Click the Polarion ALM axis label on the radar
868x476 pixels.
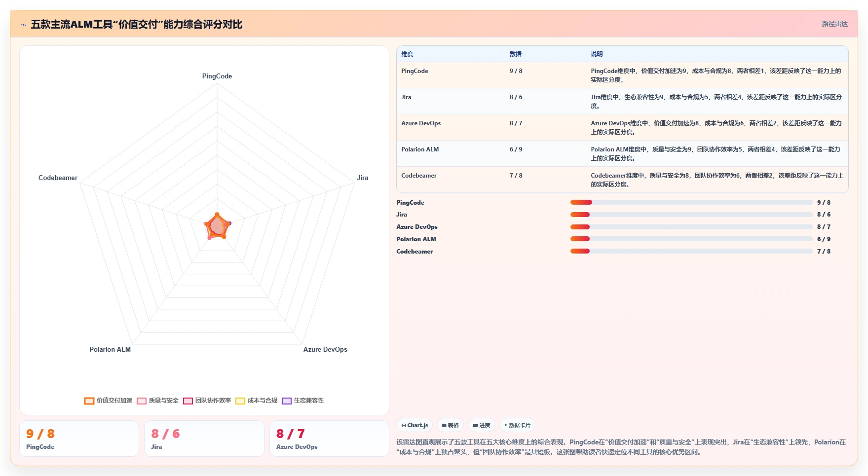click(110, 349)
